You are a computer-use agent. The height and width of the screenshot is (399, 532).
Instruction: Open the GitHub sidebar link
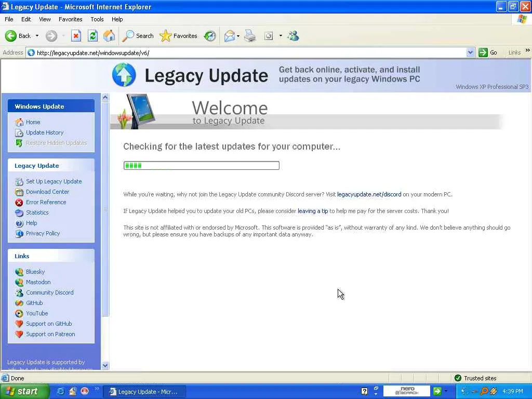pos(34,303)
